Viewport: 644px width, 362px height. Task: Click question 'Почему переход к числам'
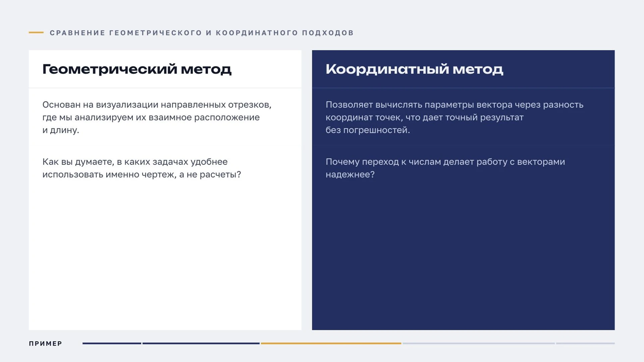click(x=445, y=168)
